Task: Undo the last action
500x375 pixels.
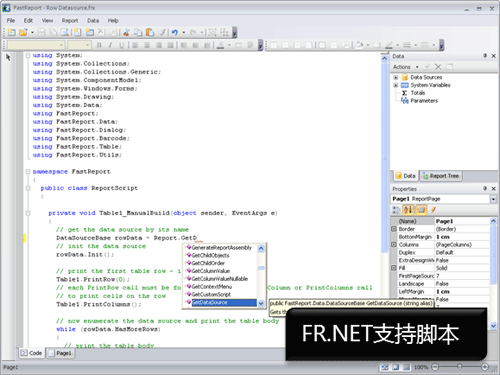Action: tap(175, 32)
